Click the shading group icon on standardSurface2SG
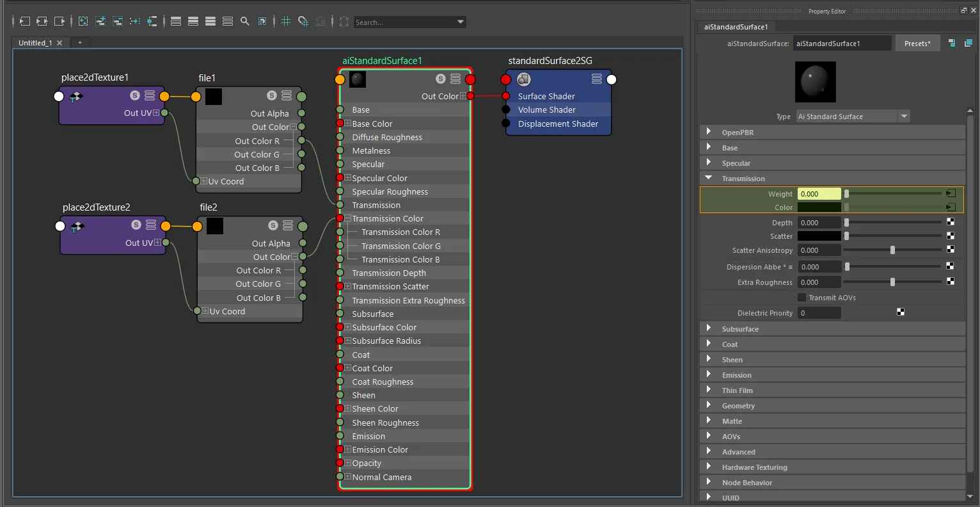The width and height of the screenshot is (980, 507). click(x=524, y=79)
